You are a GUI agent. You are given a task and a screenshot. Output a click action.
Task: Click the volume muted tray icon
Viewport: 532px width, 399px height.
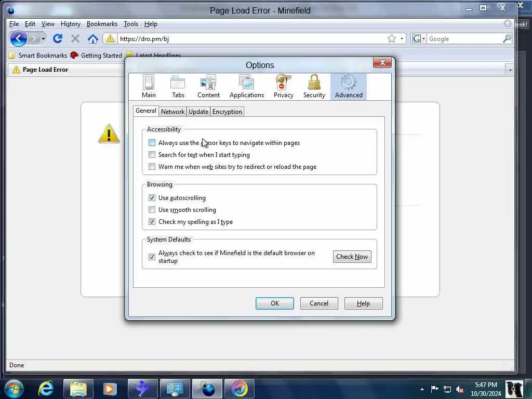tap(460, 389)
